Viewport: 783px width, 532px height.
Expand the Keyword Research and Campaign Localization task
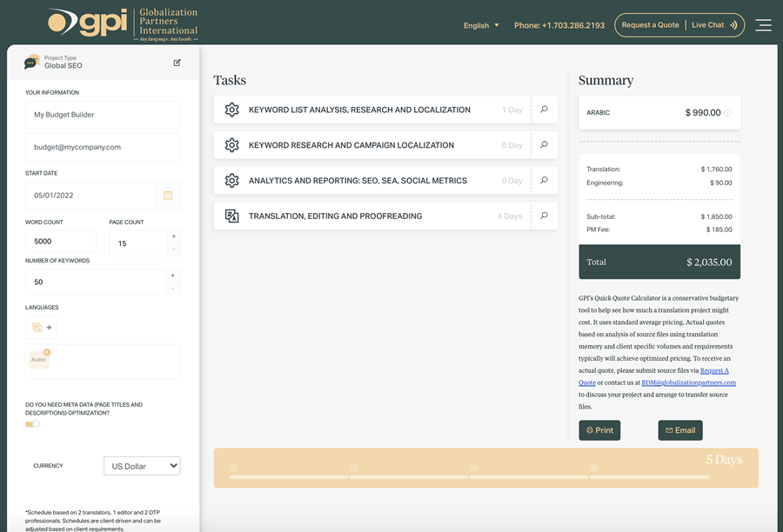click(351, 145)
